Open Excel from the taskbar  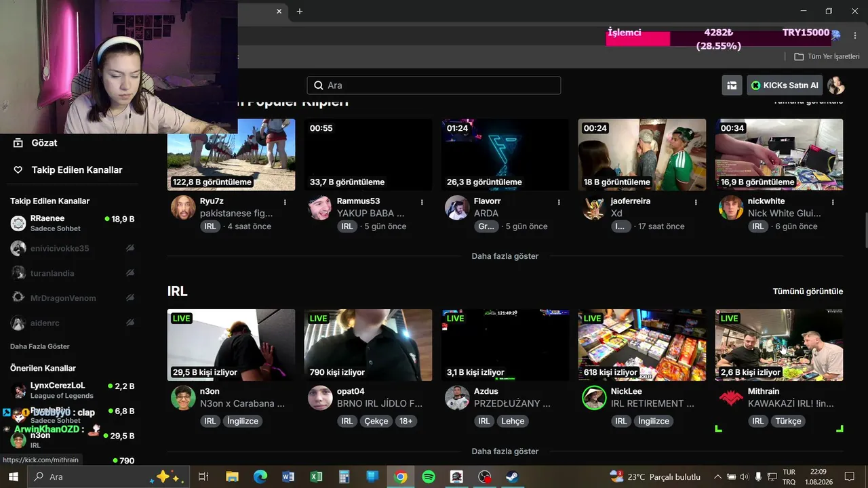[316, 477]
